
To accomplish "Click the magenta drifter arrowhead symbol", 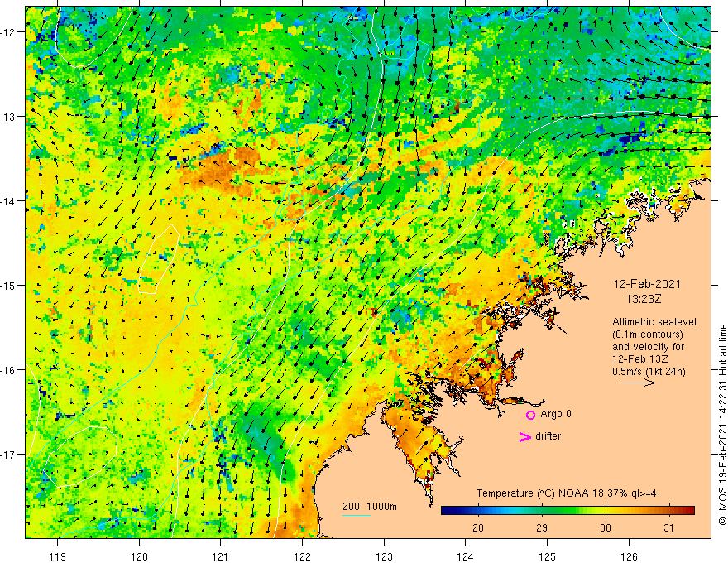I will pyautogui.click(x=525, y=436).
